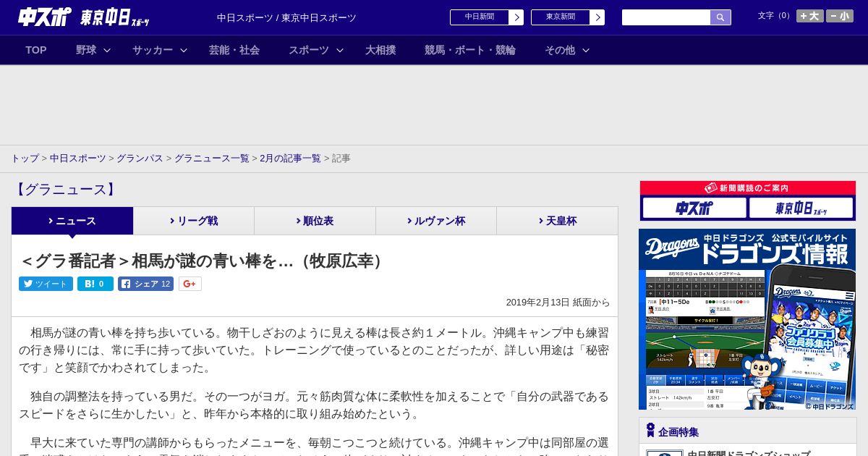
Task: Open 競馬・ボート・競輪 in navigation
Action: (470, 50)
